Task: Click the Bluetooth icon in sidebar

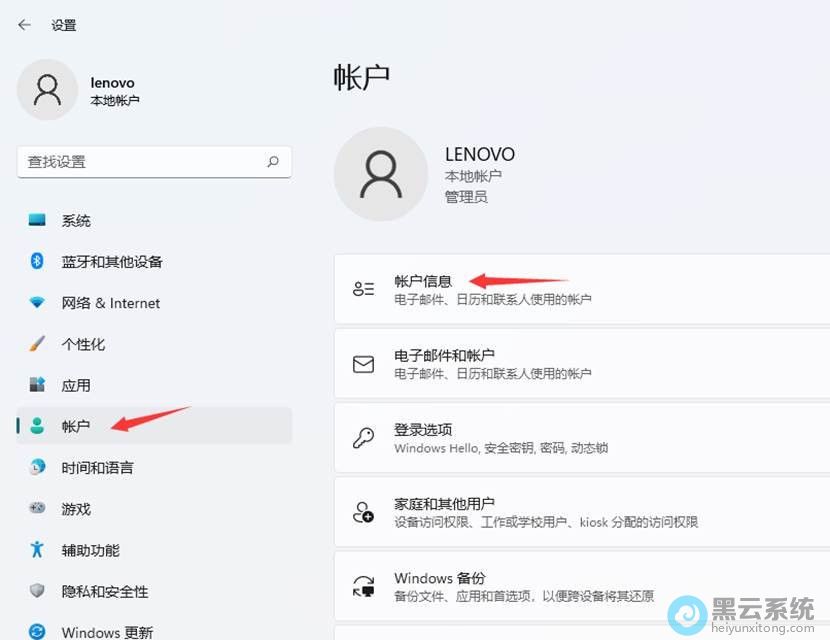Action: [37, 261]
